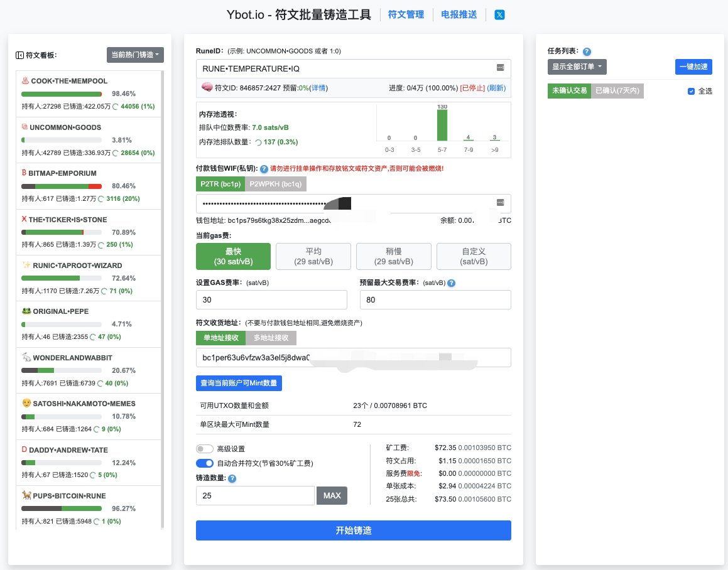Image resolution: width=728 pixels, height=570 pixels.
Task: Switch to the 未确认交易 tab
Action: click(x=569, y=91)
